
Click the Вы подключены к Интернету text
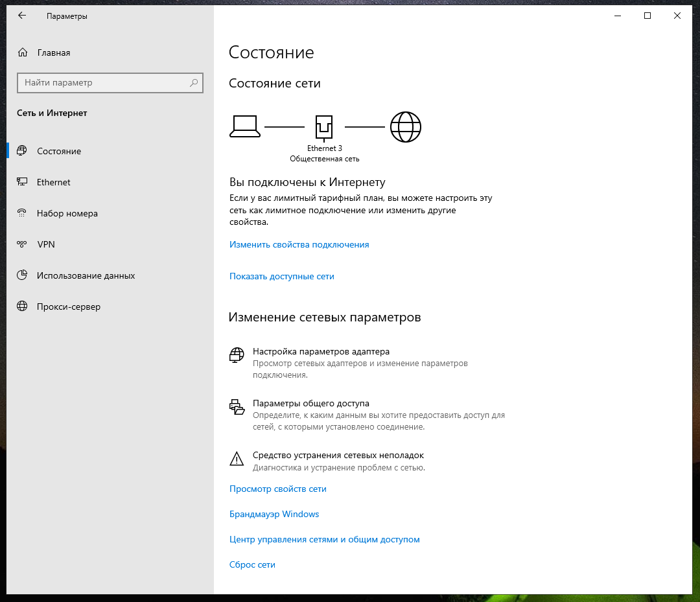[x=307, y=182]
